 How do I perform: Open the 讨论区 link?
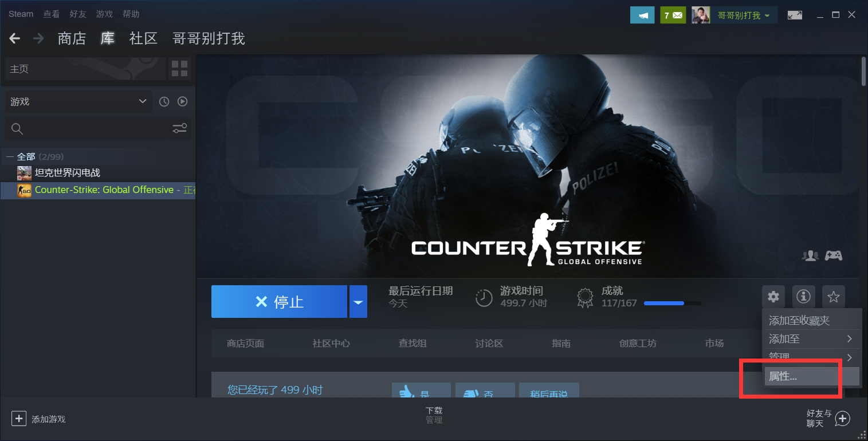pyautogui.click(x=489, y=344)
